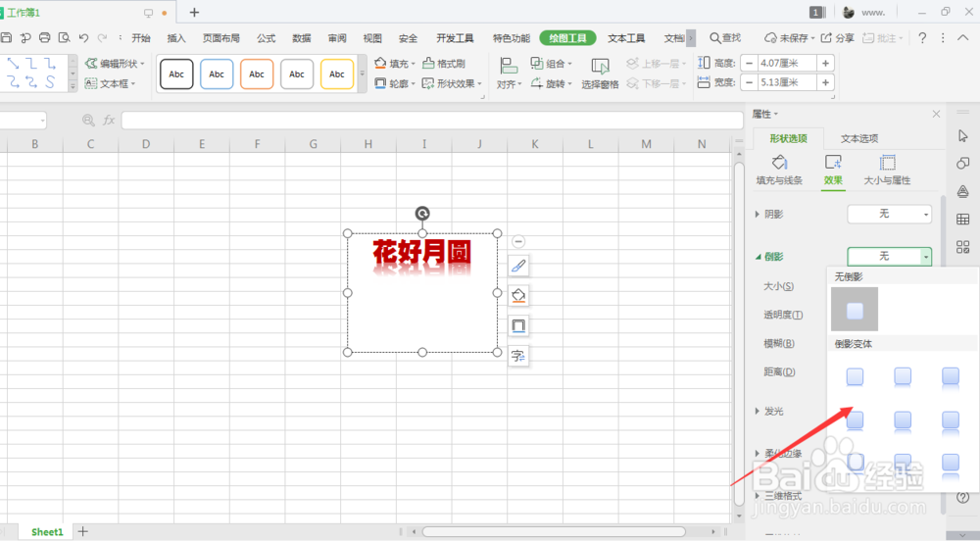Open 填充与线条 section in properties panel

(x=779, y=171)
